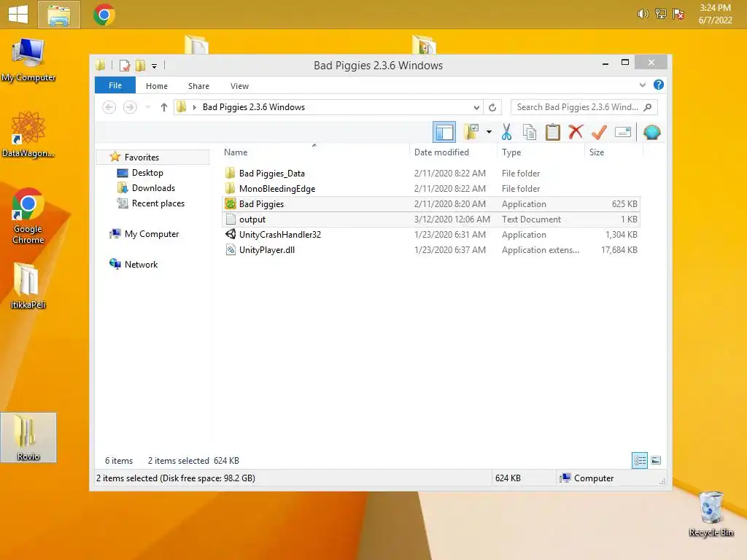This screenshot has width=747, height=560.
Task: Click the network tray icon
Action: pos(660,14)
